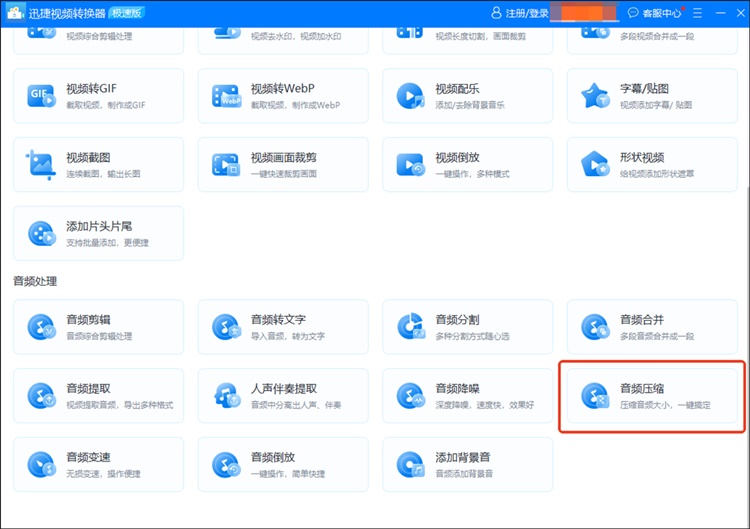The width and height of the screenshot is (750, 529).
Task: Click text 添加/去除背景音乐
Action: click(470, 105)
